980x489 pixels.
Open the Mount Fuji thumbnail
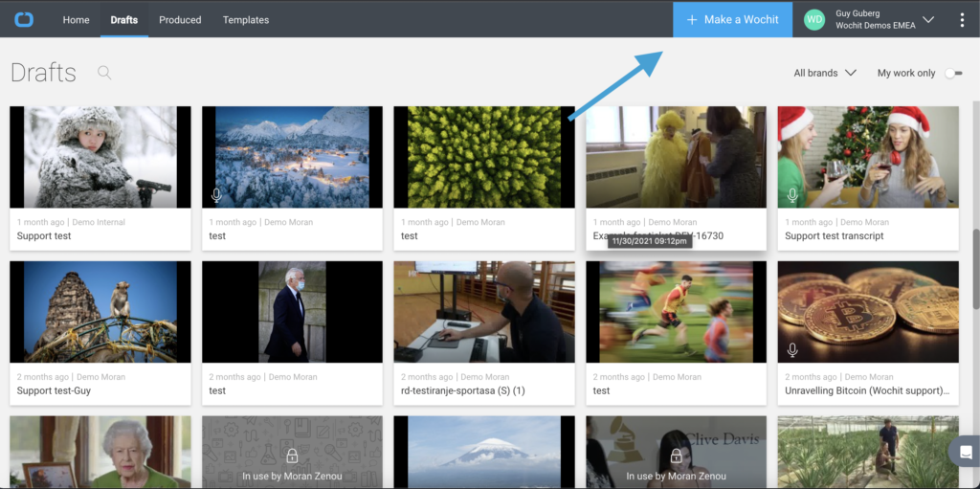click(483, 452)
